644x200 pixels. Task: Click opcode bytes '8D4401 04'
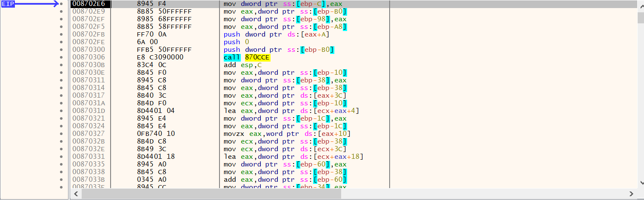155,111
